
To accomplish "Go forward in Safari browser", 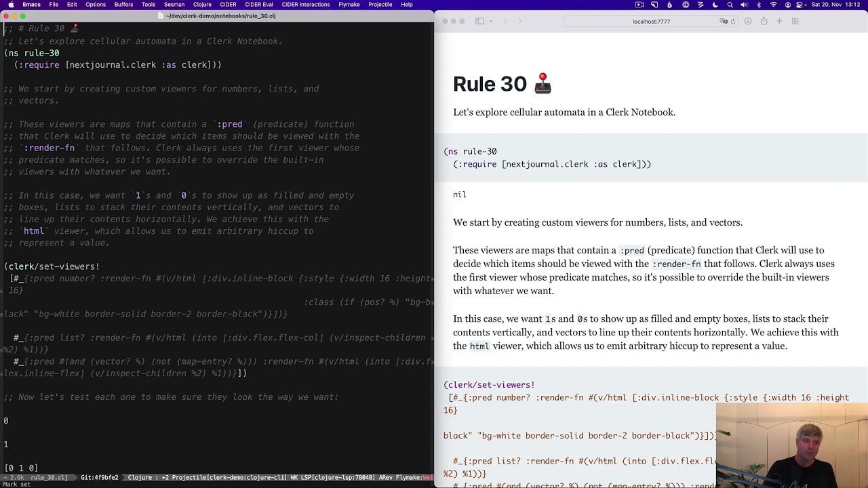I will click(520, 22).
